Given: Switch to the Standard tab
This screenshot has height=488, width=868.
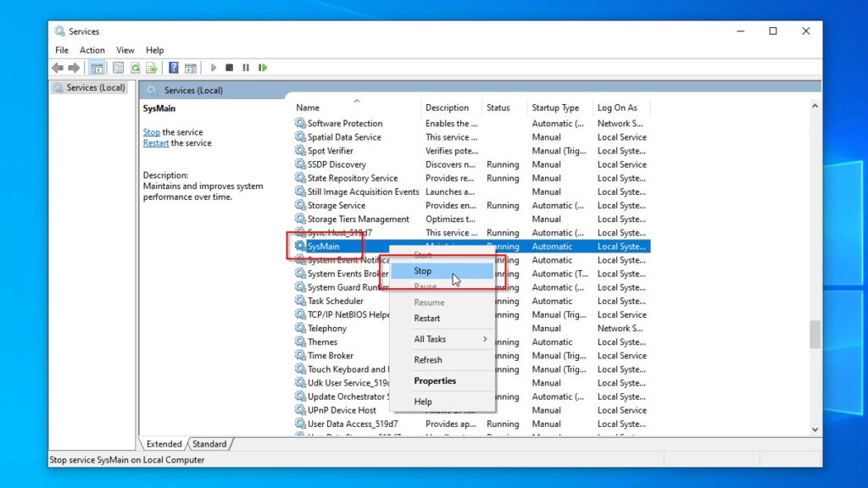Looking at the screenshot, I should (x=209, y=443).
